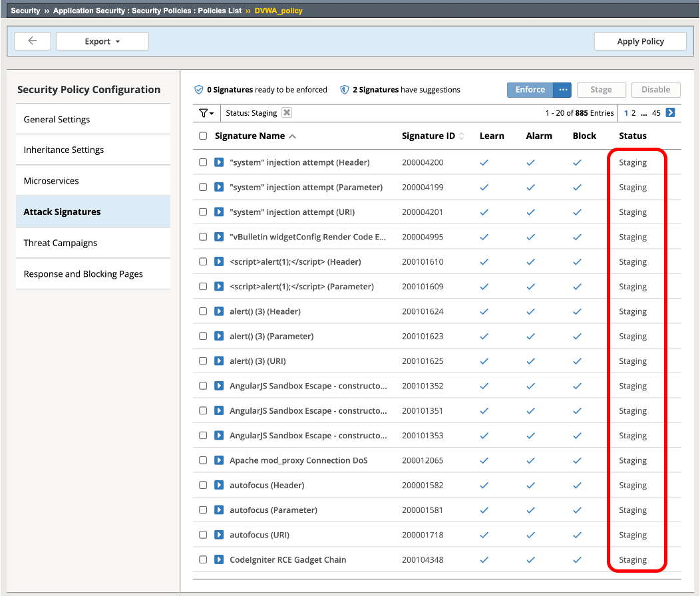Viewport: 700px width, 596px height.
Task: Click the Stage button
Action: 601,90
